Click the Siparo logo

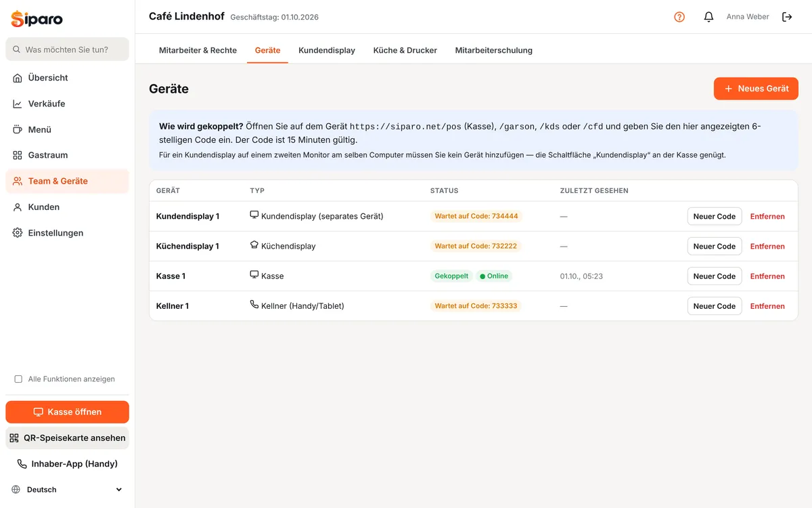(37, 18)
